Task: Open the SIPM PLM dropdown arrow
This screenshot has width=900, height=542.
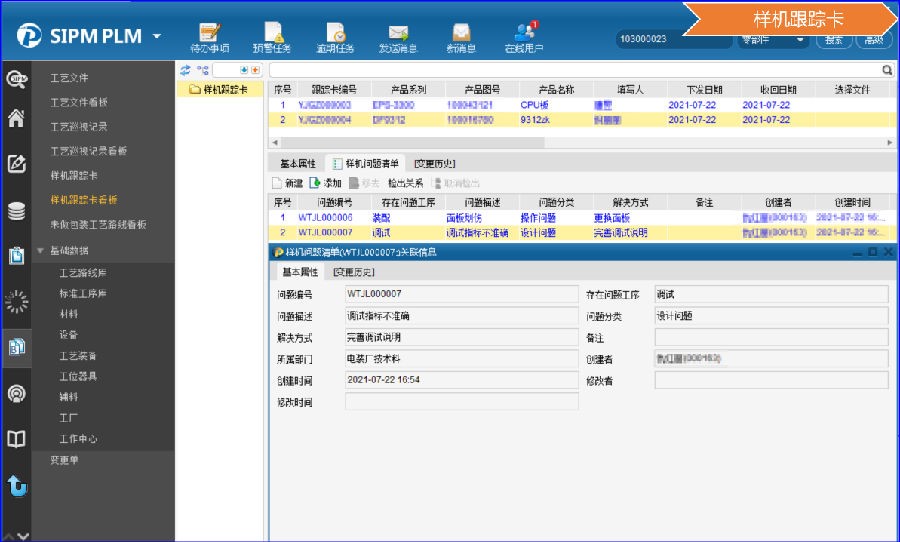Action: pos(157,37)
